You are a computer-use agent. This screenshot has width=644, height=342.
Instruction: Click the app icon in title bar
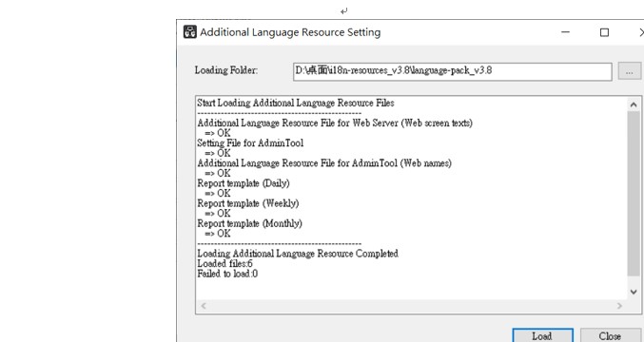pos(189,32)
